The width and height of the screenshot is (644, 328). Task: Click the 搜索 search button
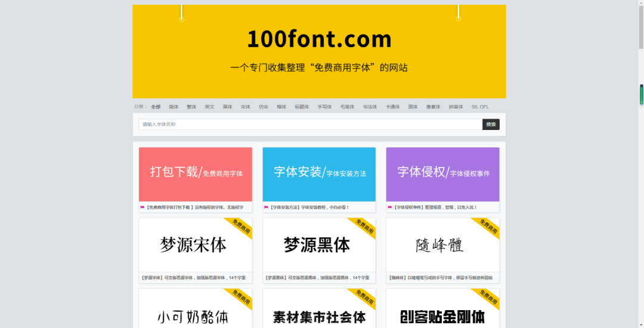(491, 125)
